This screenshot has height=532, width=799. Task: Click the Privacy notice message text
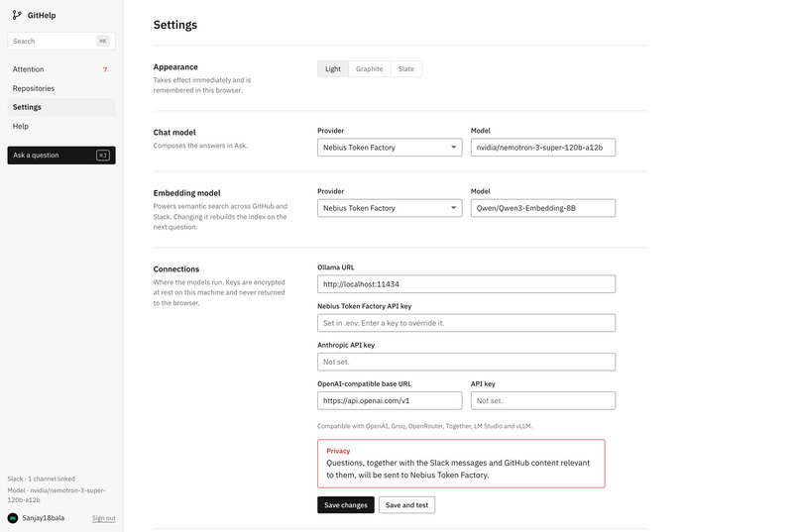point(458,469)
